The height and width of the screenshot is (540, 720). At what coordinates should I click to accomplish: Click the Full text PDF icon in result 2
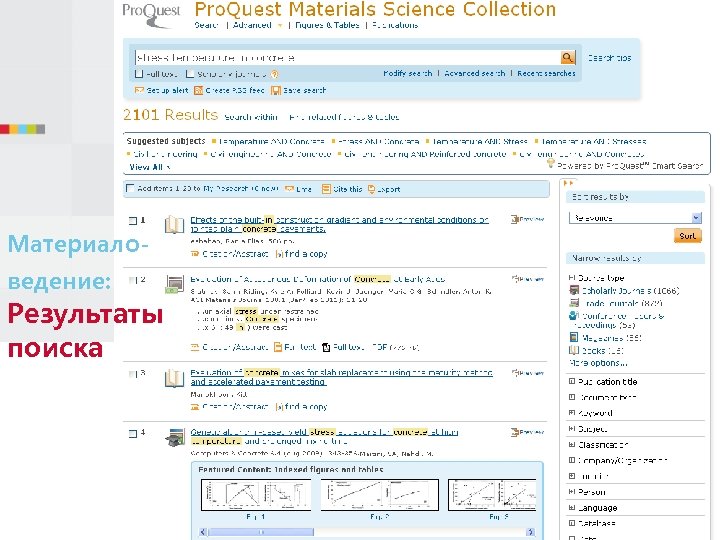pyautogui.click(x=326, y=347)
